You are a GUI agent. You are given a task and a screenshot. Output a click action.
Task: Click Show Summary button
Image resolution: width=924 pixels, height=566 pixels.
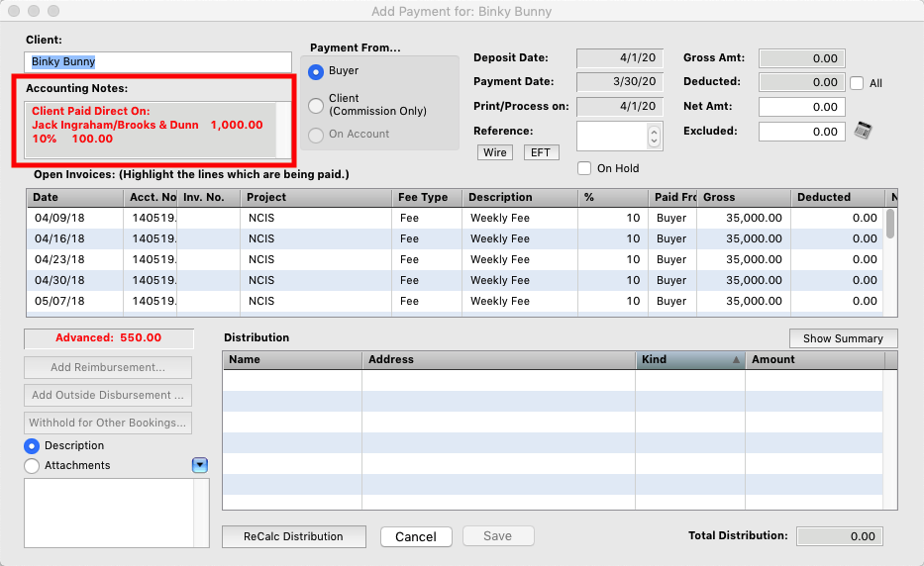843,338
